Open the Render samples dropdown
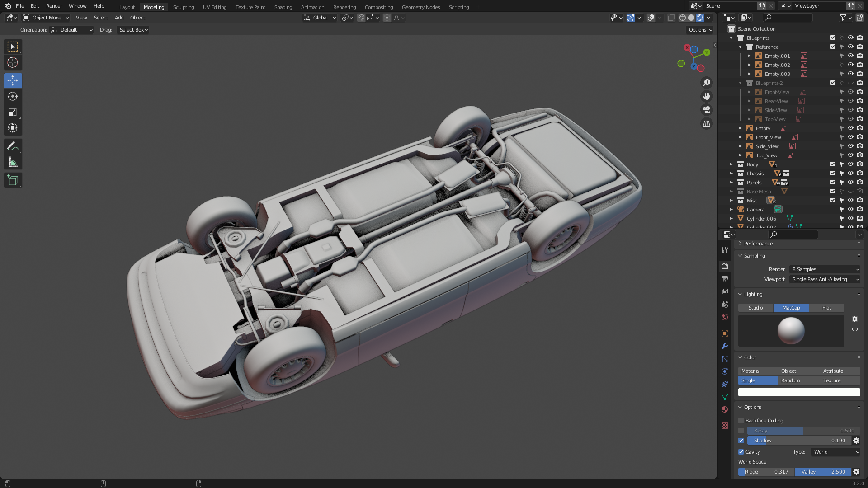Viewport: 868px width, 488px height. [x=825, y=269]
